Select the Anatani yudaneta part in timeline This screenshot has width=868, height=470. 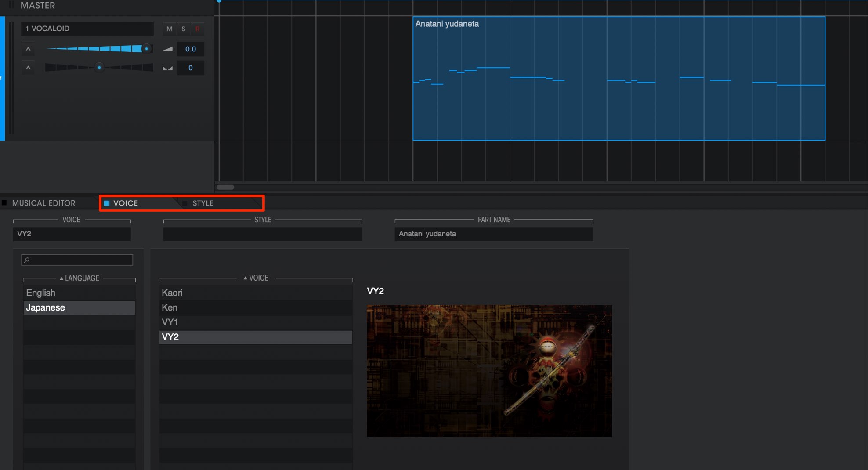(618, 79)
